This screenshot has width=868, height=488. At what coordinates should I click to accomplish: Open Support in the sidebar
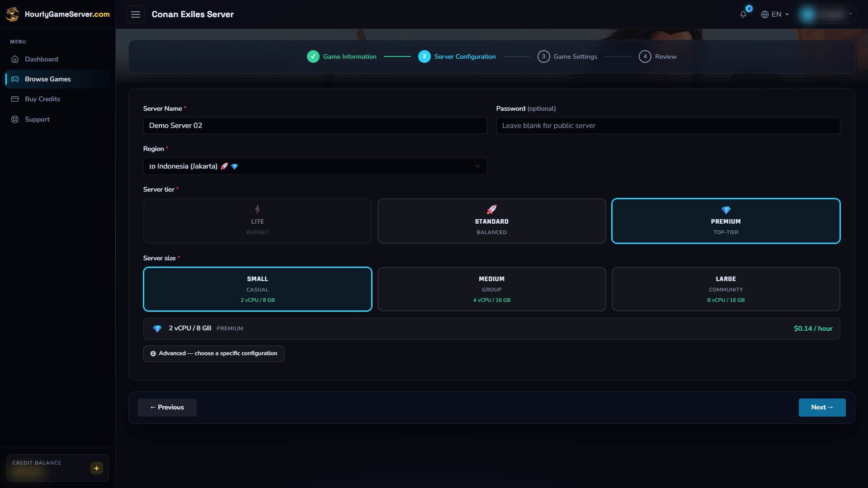[x=57, y=119]
